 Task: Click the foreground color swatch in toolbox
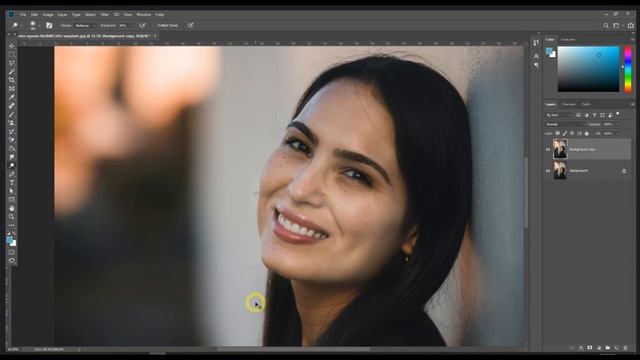10,240
